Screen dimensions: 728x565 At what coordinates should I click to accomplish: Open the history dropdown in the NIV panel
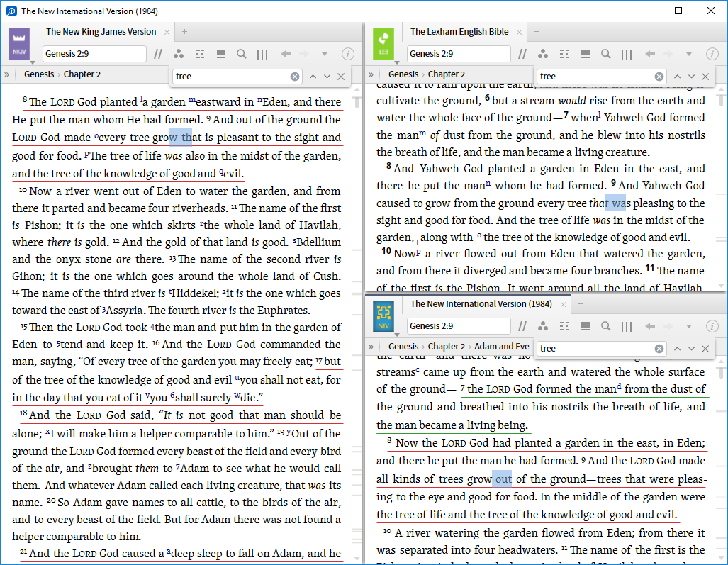pyautogui.click(x=689, y=326)
